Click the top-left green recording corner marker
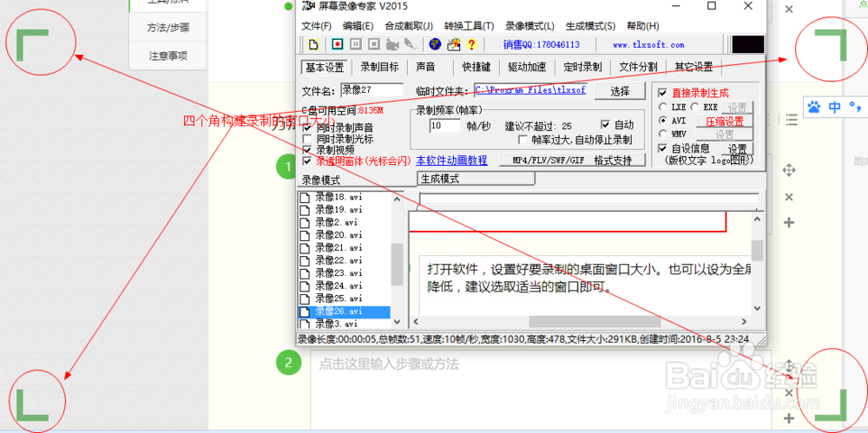 coord(32,44)
